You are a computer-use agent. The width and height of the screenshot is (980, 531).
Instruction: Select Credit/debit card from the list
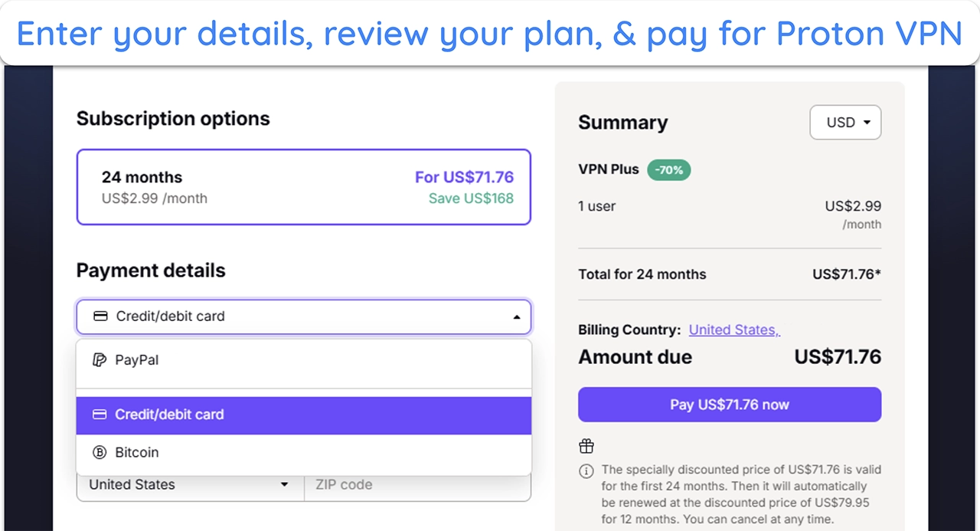(x=304, y=415)
